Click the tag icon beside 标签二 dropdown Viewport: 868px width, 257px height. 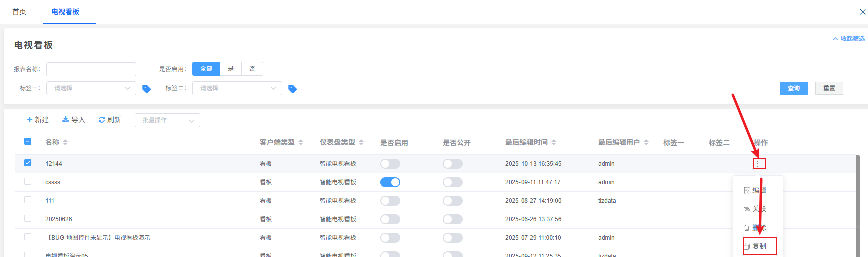(293, 89)
